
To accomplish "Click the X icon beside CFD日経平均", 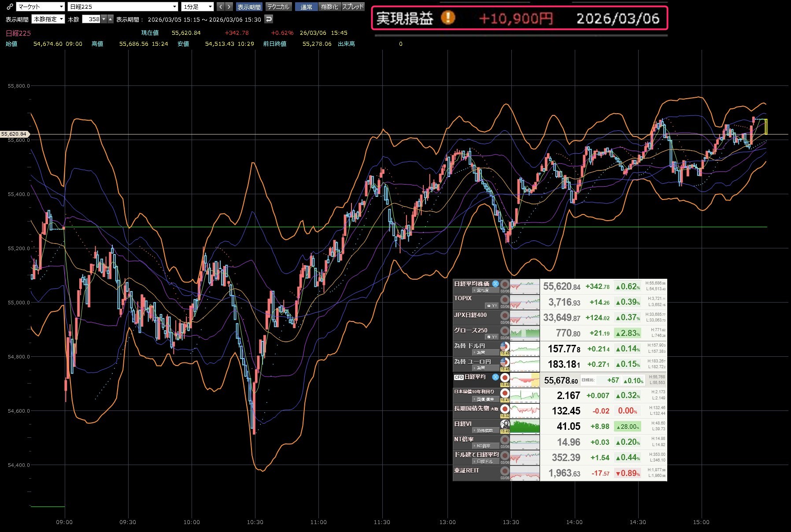I will tap(495, 377).
